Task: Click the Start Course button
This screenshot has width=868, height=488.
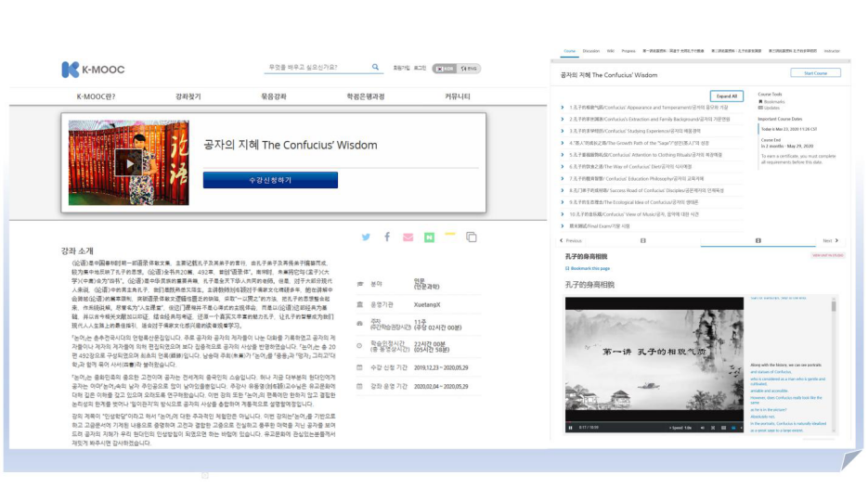Action: (x=815, y=73)
